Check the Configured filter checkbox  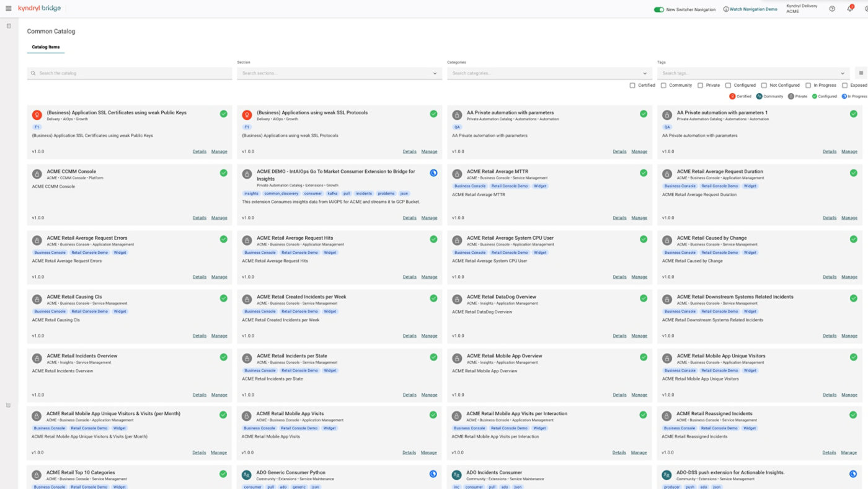point(728,85)
